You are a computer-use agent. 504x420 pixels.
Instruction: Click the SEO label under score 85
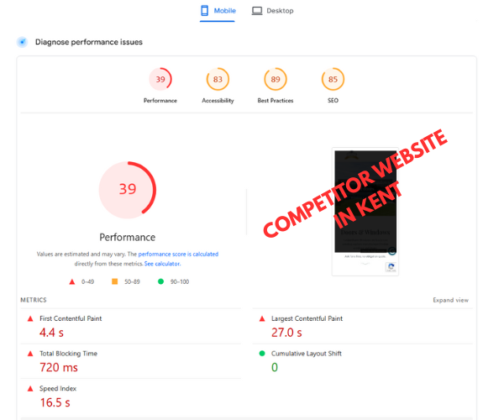pyautogui.click(x=333, y=101)
